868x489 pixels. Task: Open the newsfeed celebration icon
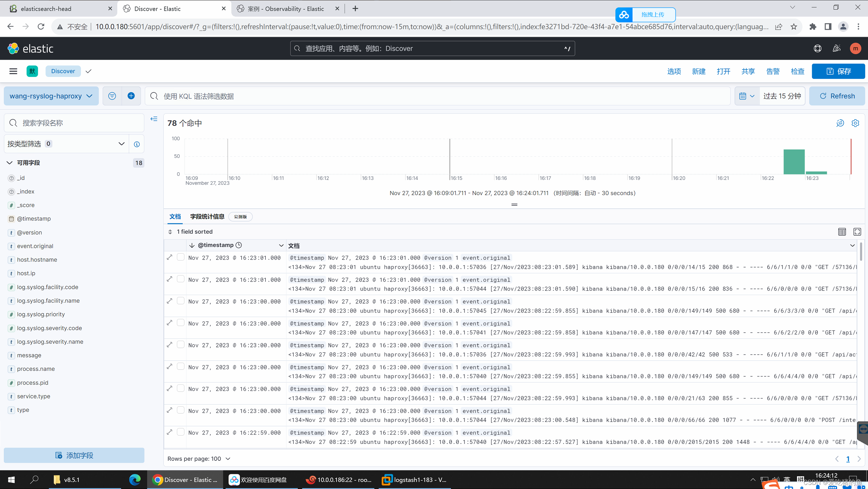(x=837, y=49)
